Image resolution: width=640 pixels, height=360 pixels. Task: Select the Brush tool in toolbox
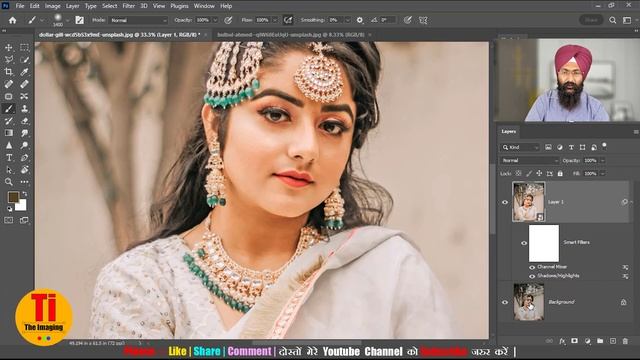[9, 109]
